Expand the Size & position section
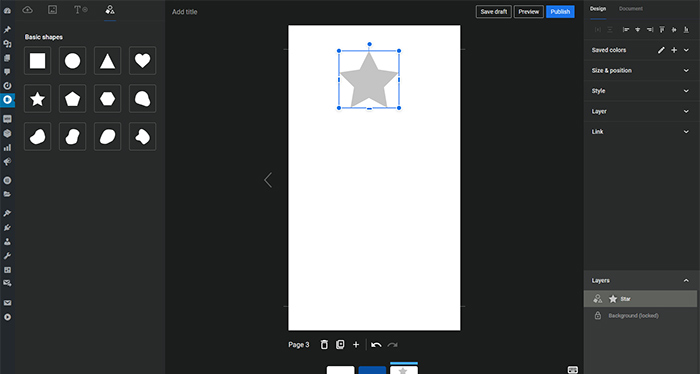Image resolution: width=700 pixels, height=374 pixels. 640,71
